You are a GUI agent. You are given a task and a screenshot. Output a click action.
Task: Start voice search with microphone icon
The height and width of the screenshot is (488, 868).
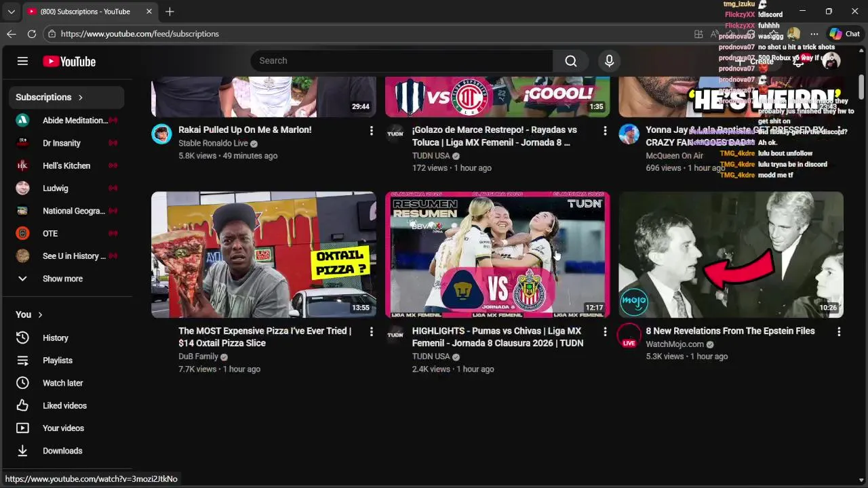(x=609, y=61)
